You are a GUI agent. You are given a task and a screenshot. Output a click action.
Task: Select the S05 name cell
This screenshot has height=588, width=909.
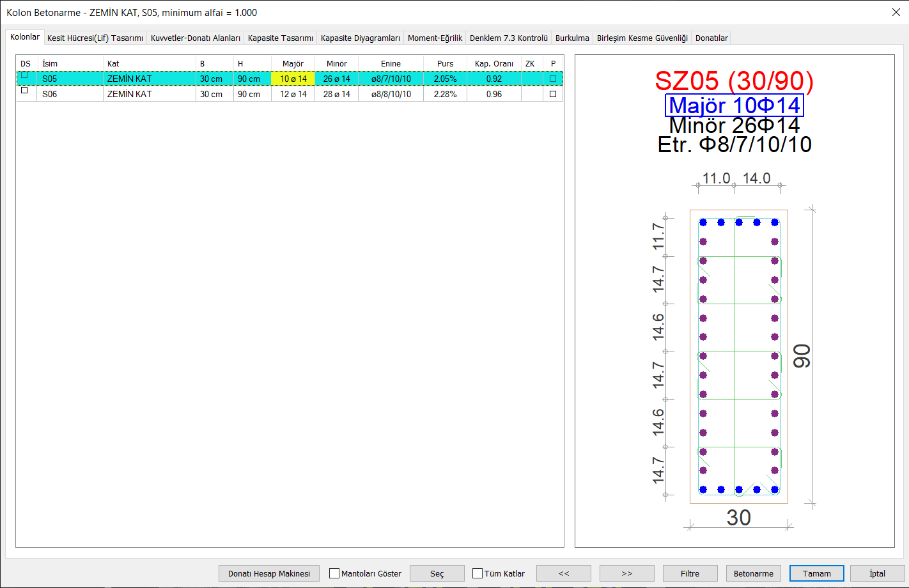click(x=70, y=79)
